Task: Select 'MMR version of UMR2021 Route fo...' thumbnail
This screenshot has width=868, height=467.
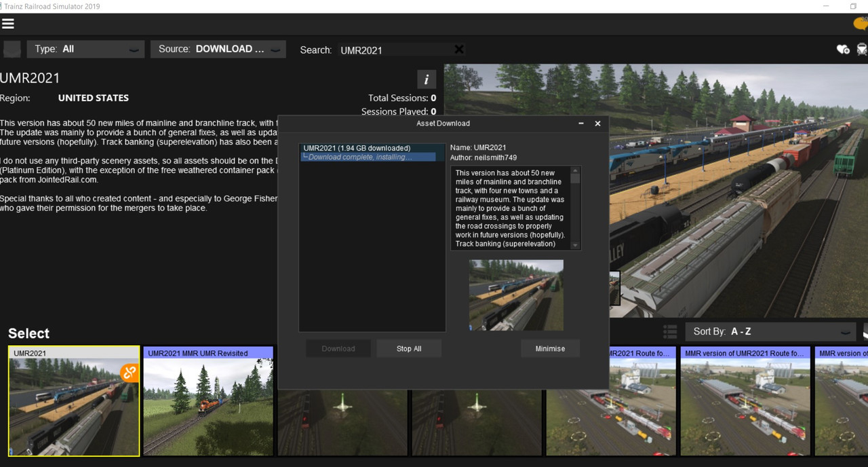Action: click(745, 401)
